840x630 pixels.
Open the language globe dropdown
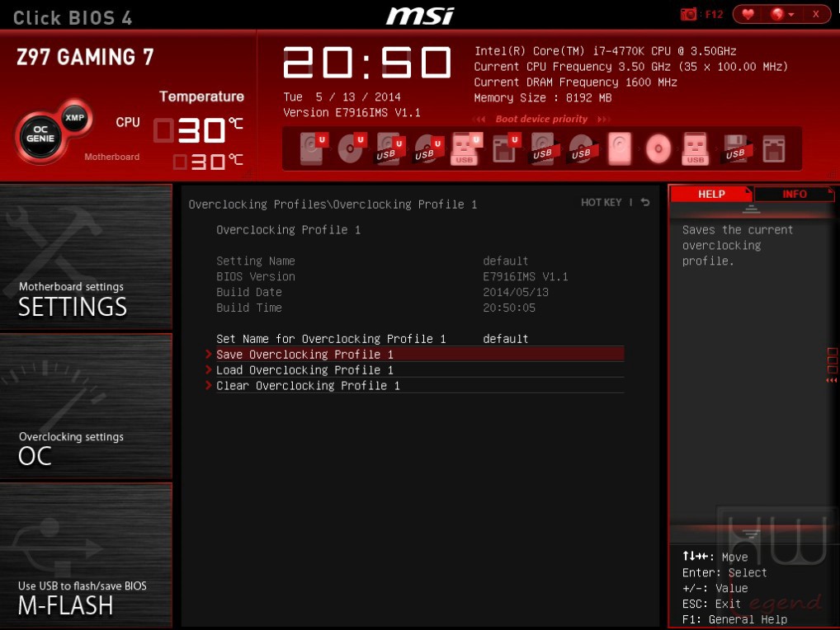782,15
